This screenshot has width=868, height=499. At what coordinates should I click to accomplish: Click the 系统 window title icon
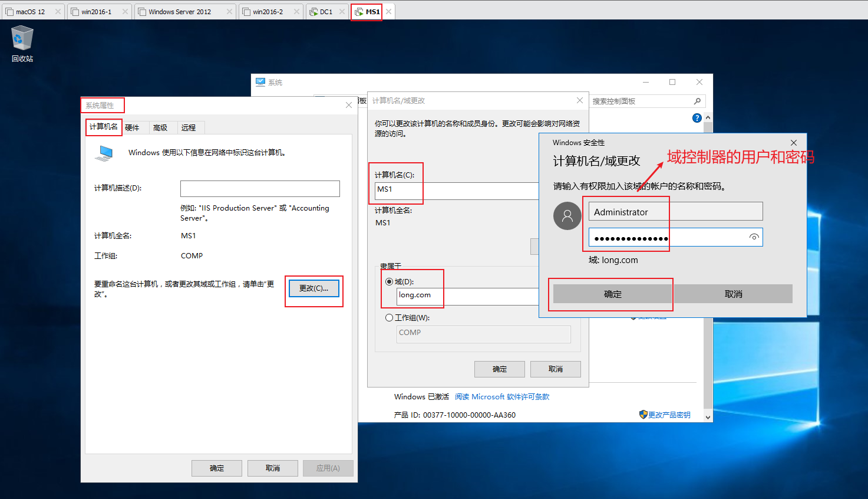click(x=260, y=82)
